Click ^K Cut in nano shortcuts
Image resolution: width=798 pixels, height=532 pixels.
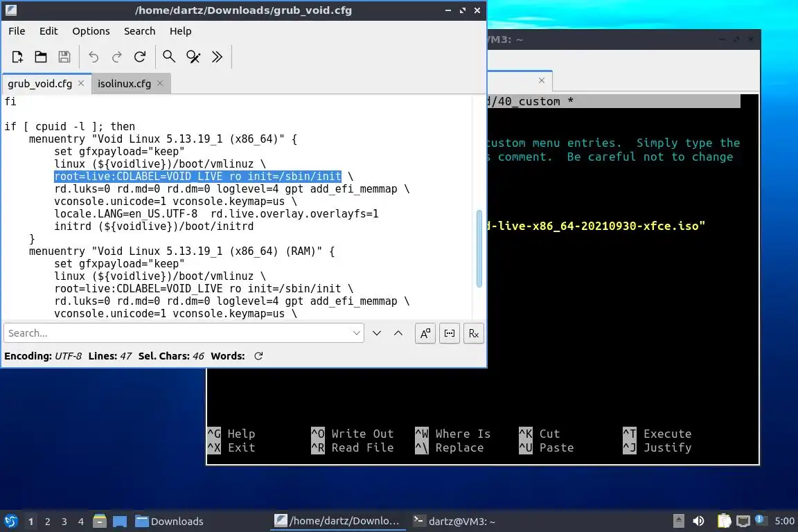pos(540,434)
